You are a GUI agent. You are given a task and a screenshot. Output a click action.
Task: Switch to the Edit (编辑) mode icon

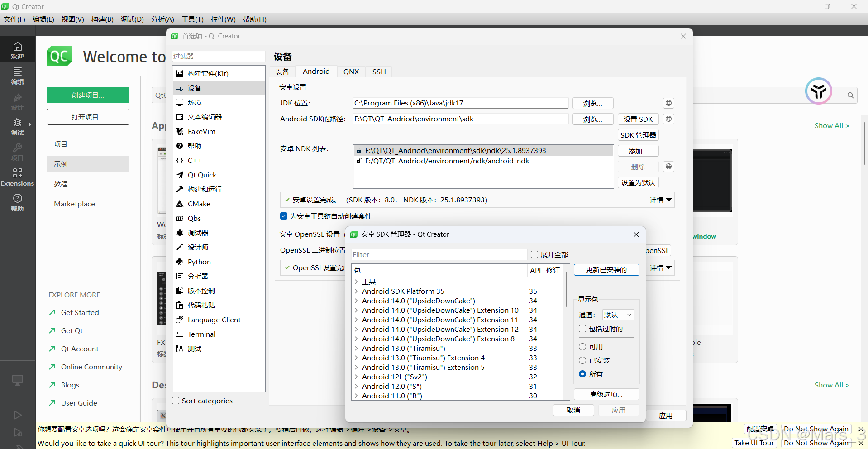point(17,75)
